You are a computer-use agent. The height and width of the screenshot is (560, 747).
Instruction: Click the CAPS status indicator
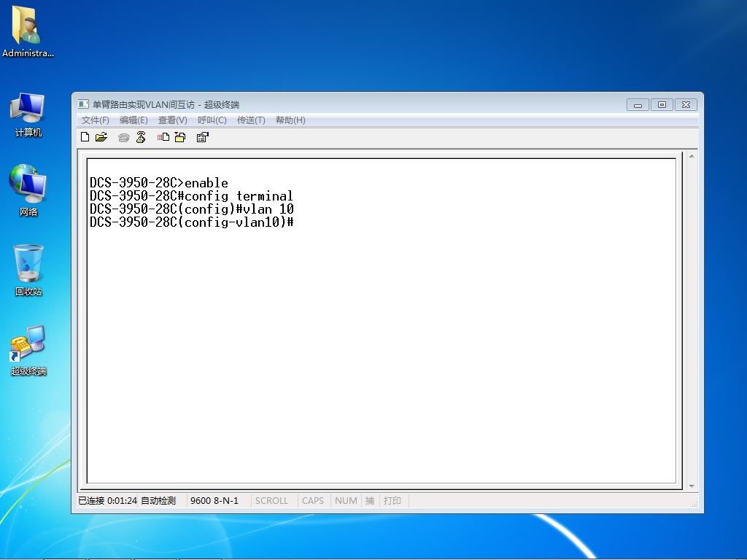tap(312, 500)
